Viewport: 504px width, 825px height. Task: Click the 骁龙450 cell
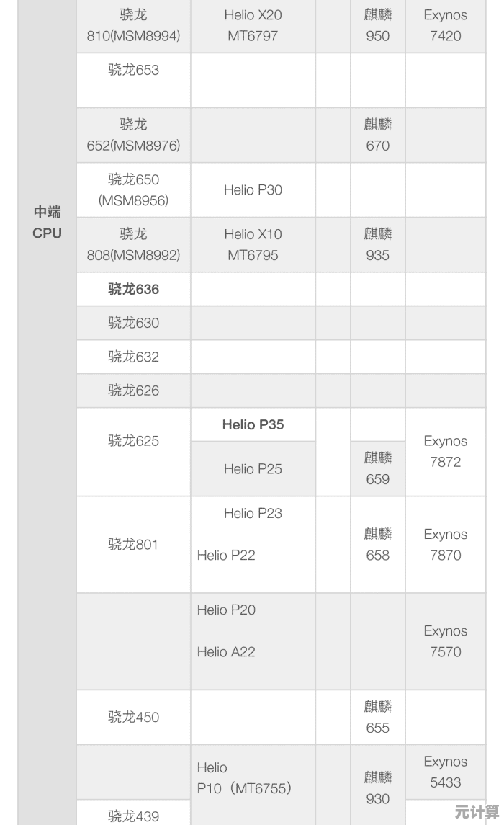tap(133, 717)
